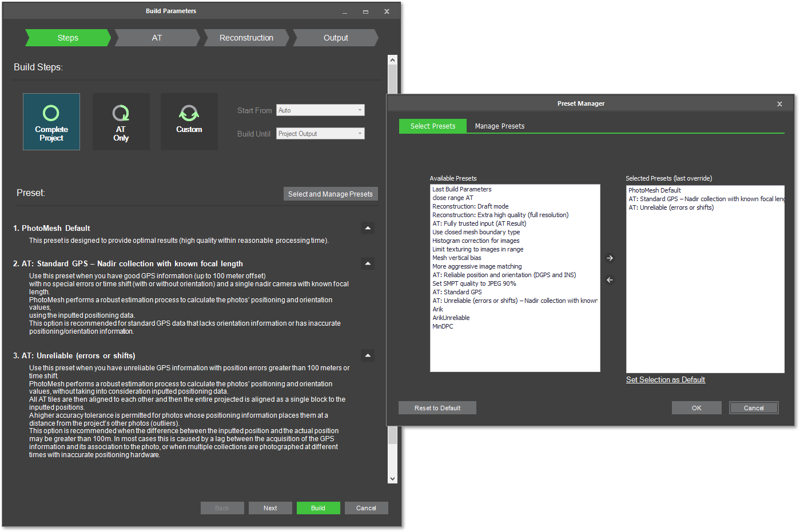Click scrollbar down arrow in Build Parameters
800x532 pixels.
pyautogui.click(x=392, y=479)
